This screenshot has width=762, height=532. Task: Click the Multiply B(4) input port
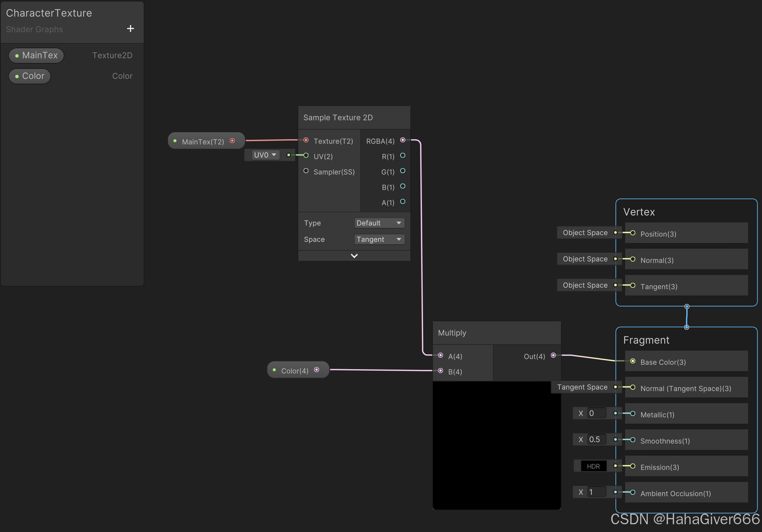click(x=441, y=371)
